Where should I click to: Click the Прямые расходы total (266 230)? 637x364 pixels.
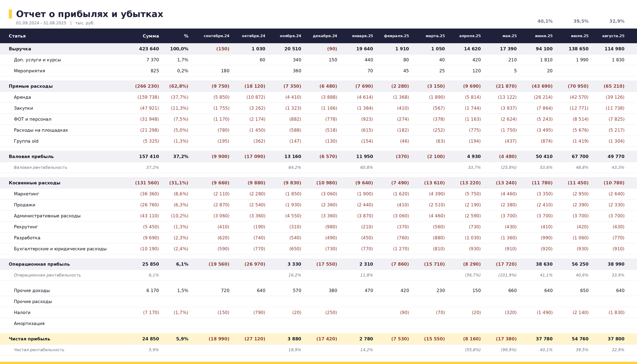coord(147,86)
